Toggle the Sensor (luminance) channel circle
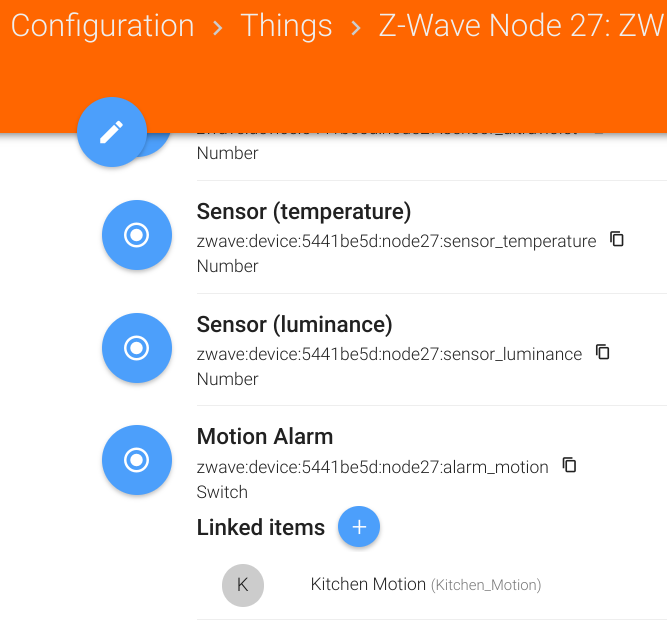The image size is (667, 630). [x=137, y=348]
